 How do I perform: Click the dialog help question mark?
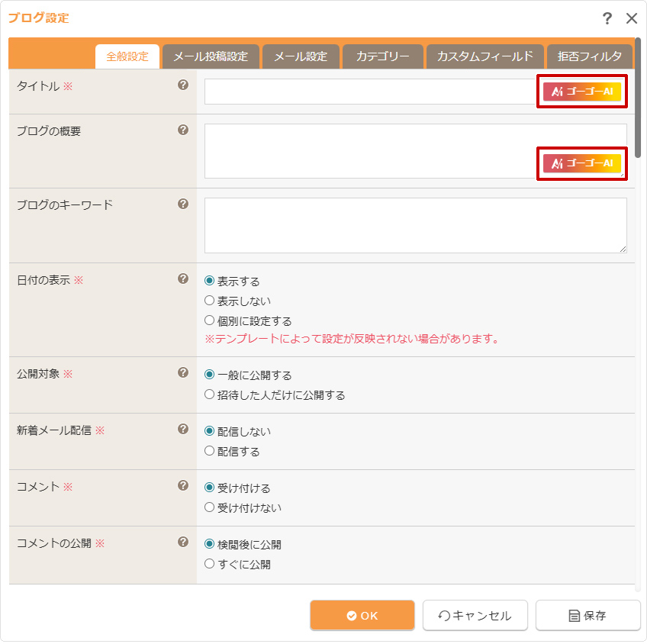(607, 18)
